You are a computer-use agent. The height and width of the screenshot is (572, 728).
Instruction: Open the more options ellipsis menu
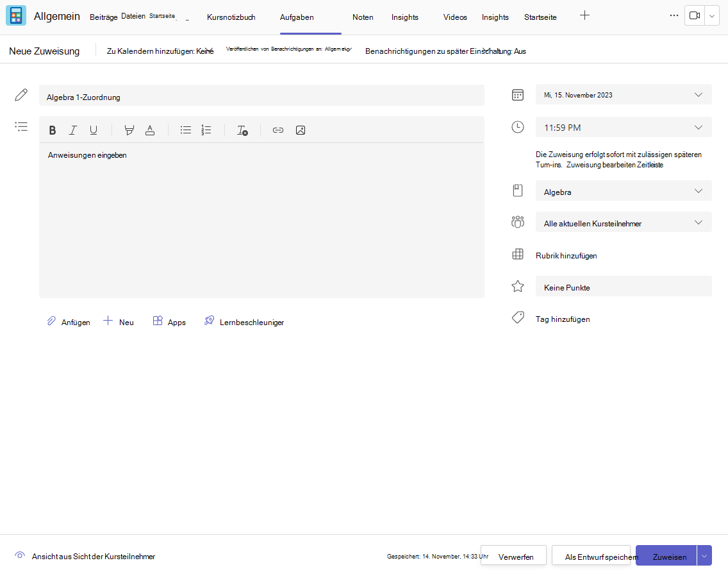click(x=674, y=15)
